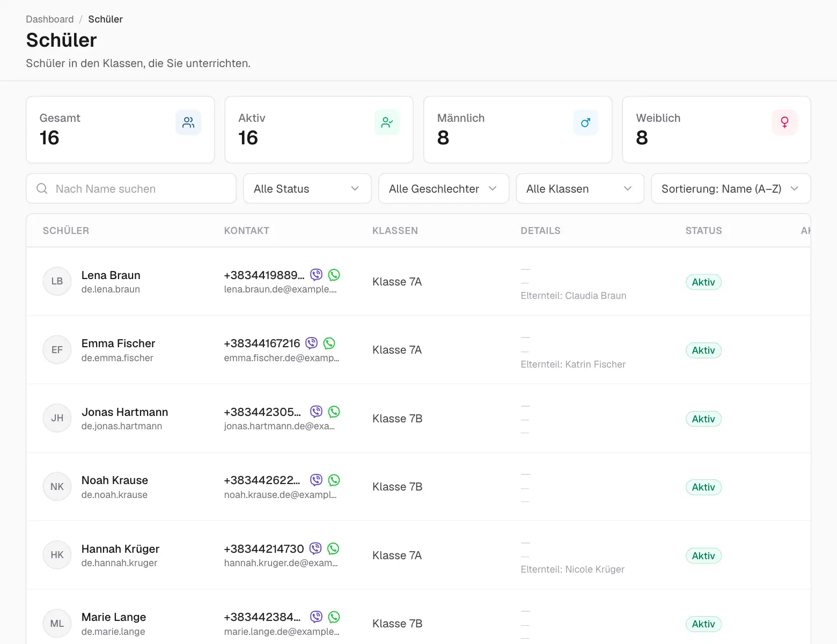
Task: Click Aktiv status badge for Lena Braun
Action: click(703, 282)
